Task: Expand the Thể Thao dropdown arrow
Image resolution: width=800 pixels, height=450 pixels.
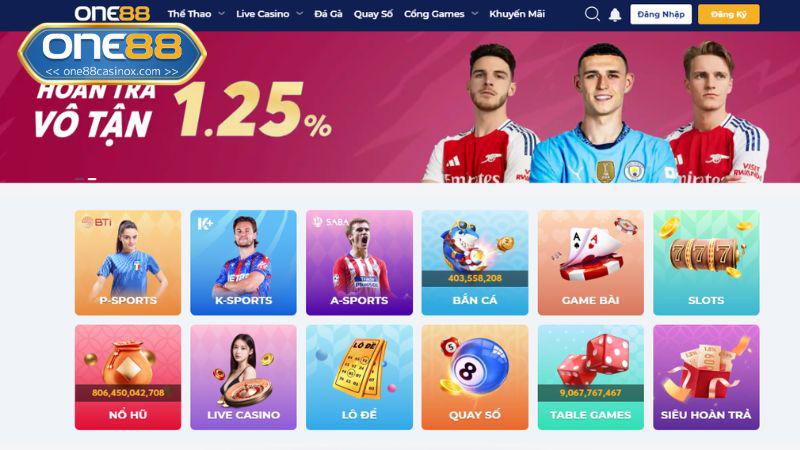Action: pyautogui.click(x=221, y=14)
